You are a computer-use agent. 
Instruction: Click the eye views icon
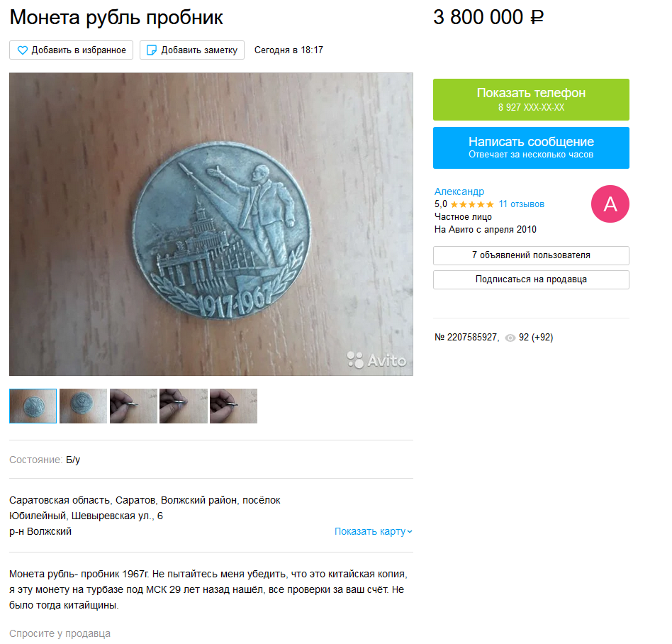pyautogui.click(x=510, y=338)
